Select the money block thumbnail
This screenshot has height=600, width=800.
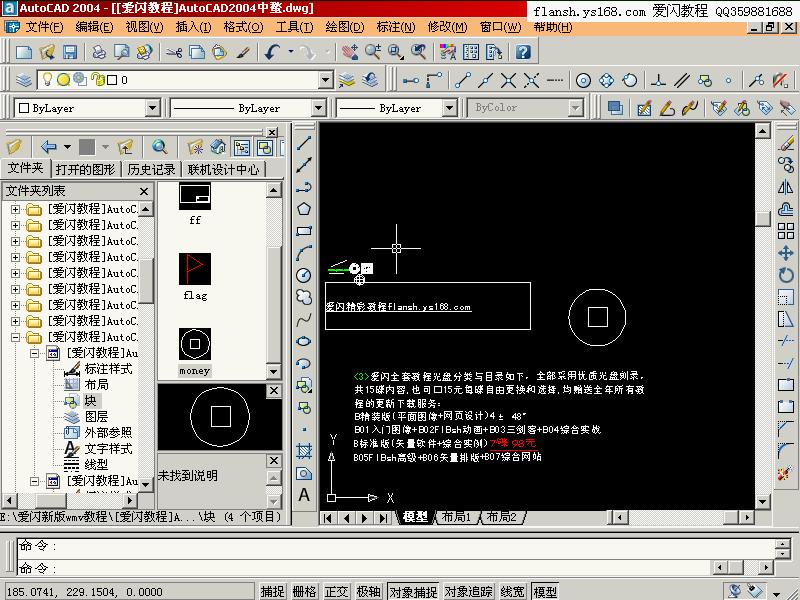(x=195, y=344)
